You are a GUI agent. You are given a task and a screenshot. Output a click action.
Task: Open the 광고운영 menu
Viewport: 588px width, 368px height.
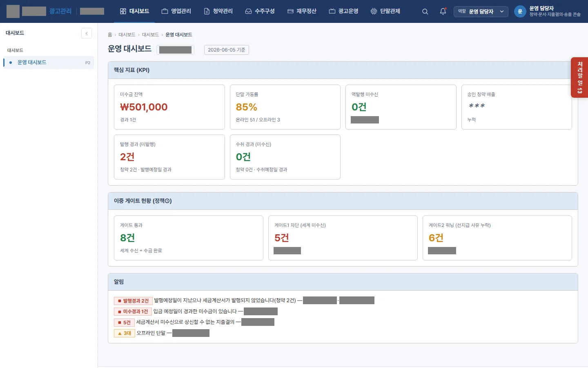click(343, 11)
